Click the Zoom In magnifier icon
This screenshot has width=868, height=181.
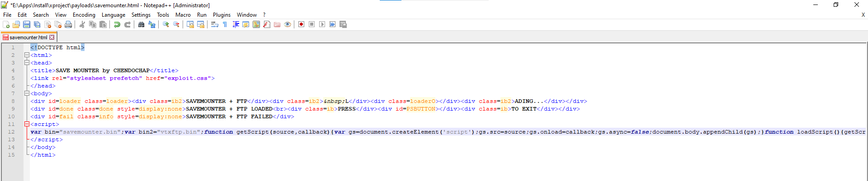point(166,24)
